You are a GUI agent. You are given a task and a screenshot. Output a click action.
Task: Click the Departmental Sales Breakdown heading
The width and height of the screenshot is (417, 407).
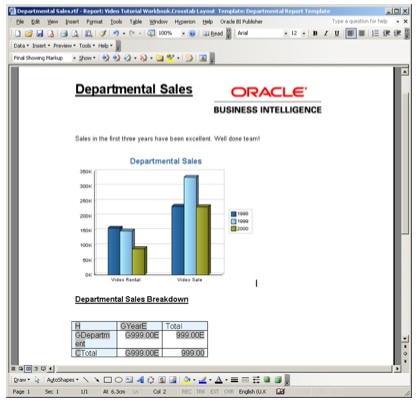[132, 299]
